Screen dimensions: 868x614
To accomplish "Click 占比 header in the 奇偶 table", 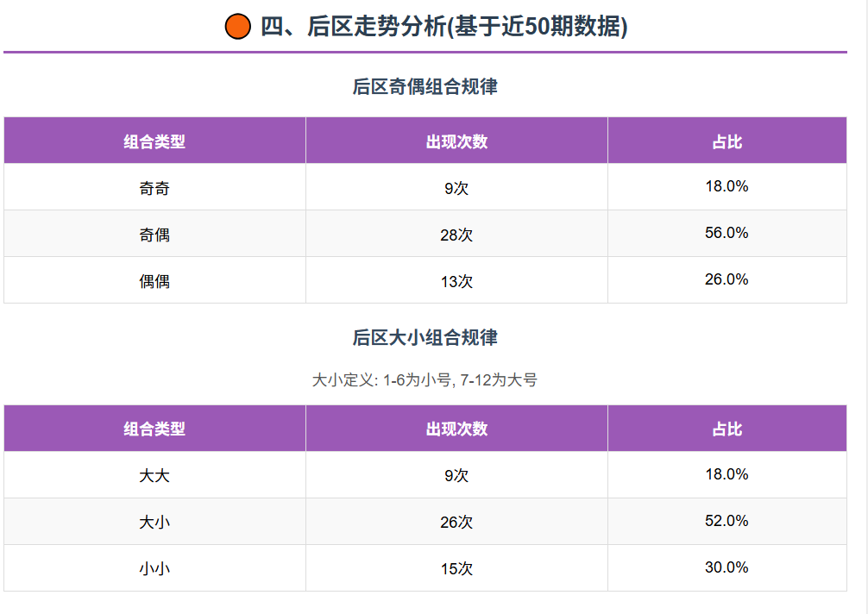I will (x=726, y=141).
